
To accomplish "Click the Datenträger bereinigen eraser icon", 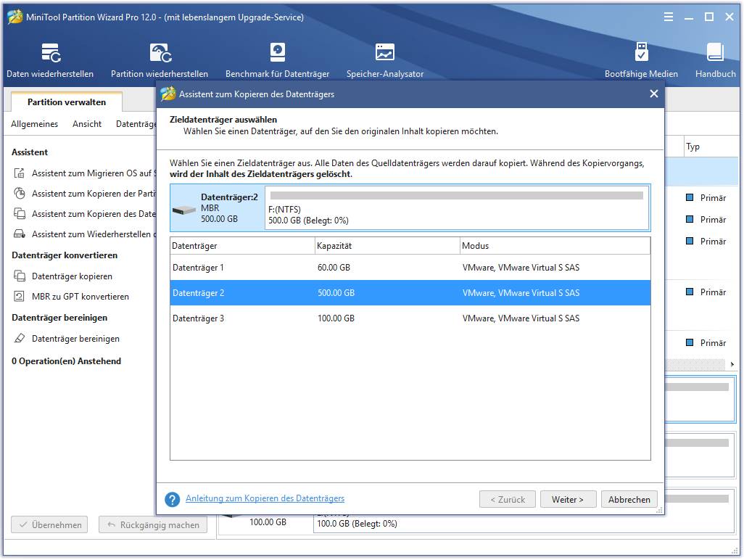I will click(20, 338).
